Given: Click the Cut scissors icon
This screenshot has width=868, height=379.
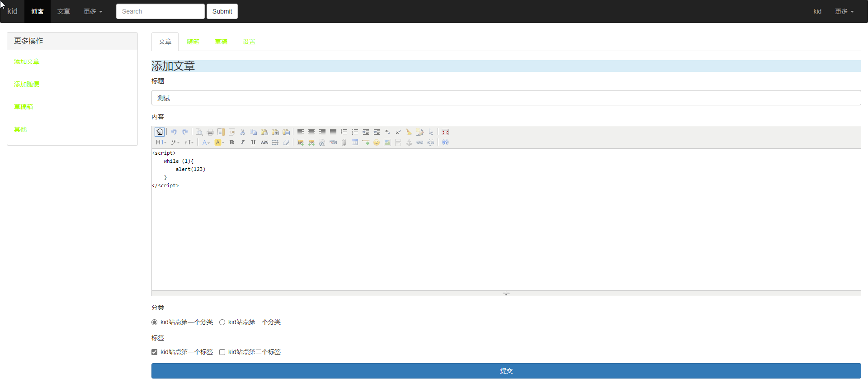Looking at the screenshot, I should click(243, 132).
